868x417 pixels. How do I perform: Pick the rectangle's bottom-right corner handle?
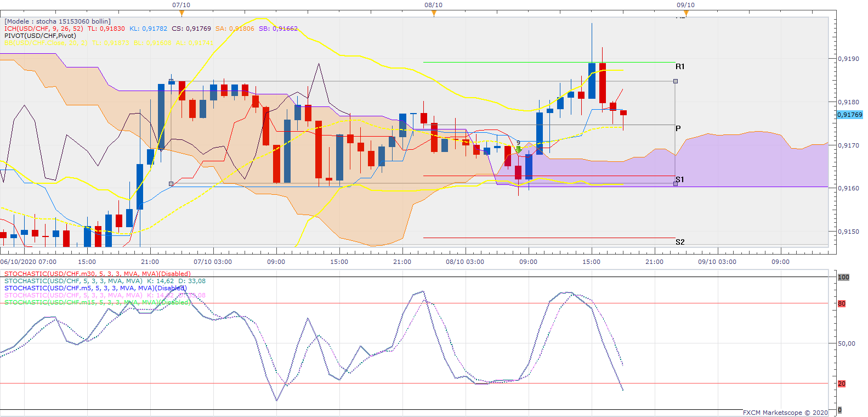point(676,184)
